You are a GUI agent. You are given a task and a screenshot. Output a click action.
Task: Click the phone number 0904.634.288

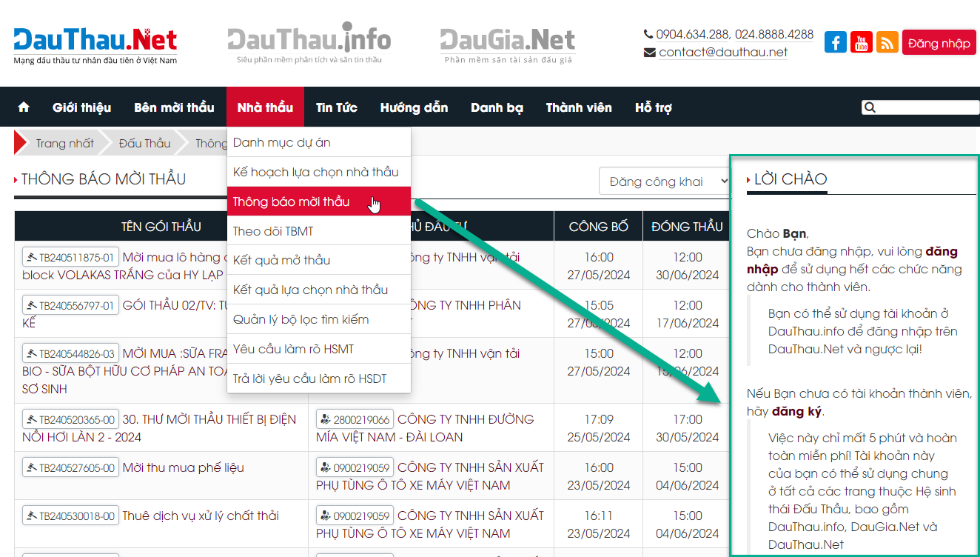click(x=691, y=34)
